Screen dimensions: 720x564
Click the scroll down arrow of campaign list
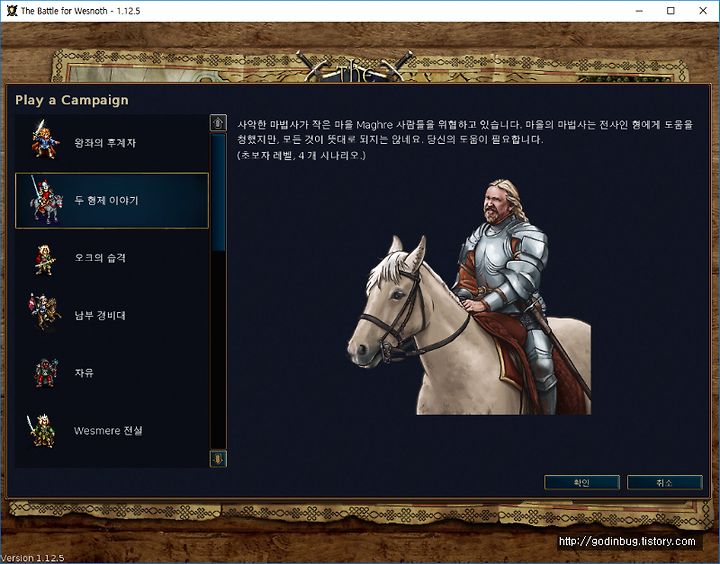click(x=218, y=458)
